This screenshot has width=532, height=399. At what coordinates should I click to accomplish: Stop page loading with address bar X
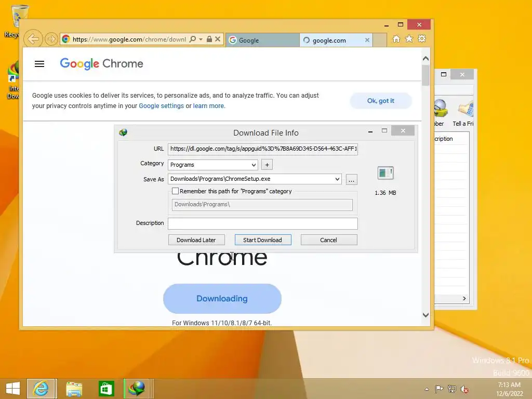click(218, 39)
